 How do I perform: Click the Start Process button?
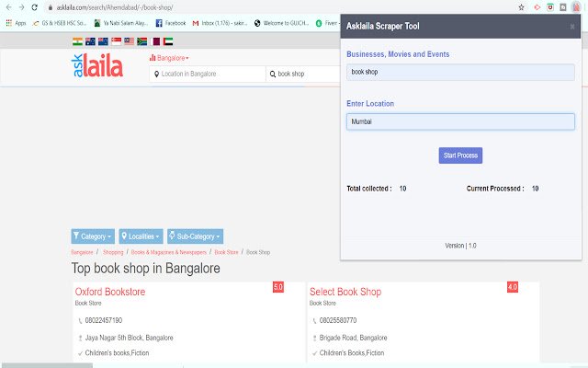[x=460, y=155]
